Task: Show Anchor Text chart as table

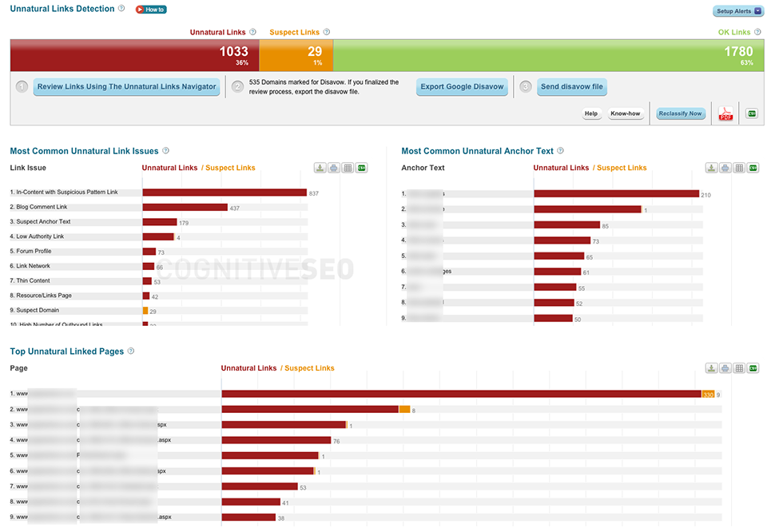Action: point(739,168)
